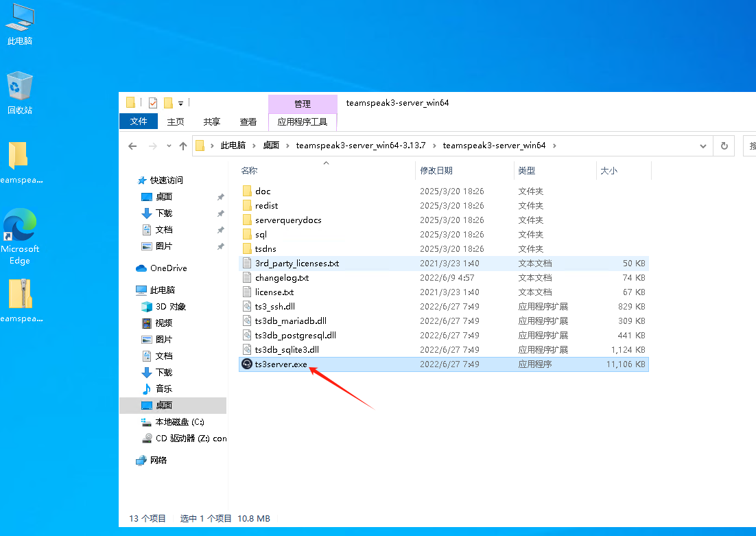Click the properties icon in quick access toolbar
This screenshot has width=756, height=536.
153,103
